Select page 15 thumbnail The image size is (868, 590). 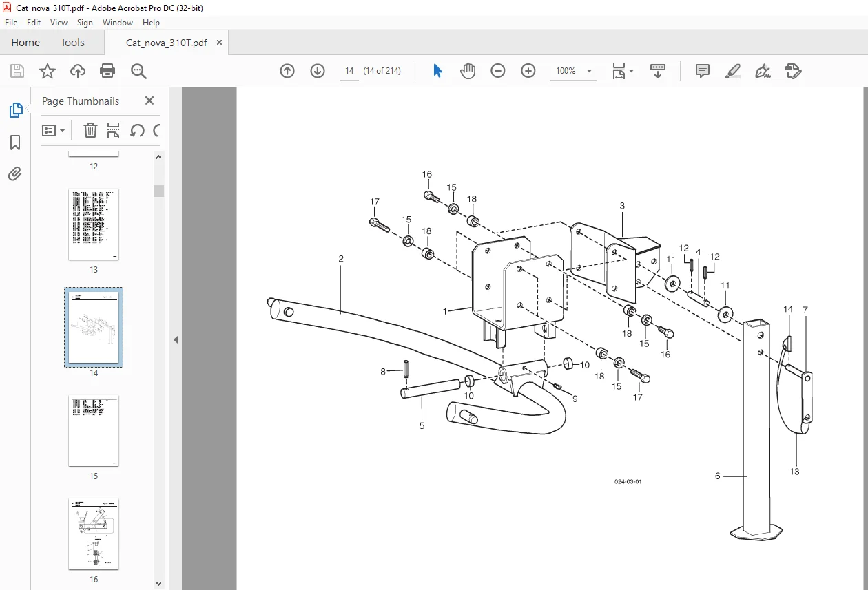coord(94,431)
